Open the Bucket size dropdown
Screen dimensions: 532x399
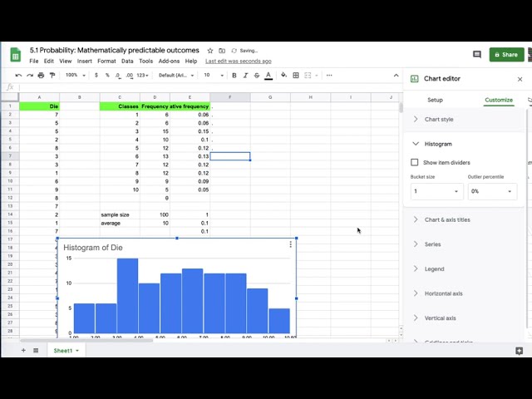436,191
